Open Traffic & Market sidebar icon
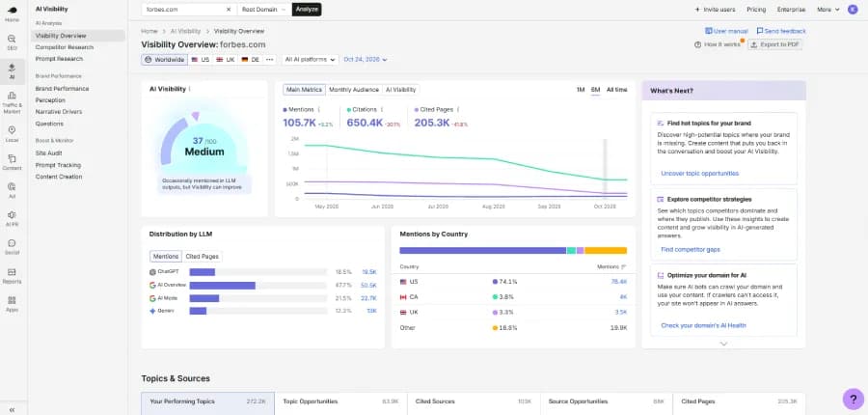The width and height of the screenshot is (868, 415). pyautogui.click(x=13, y=103)
